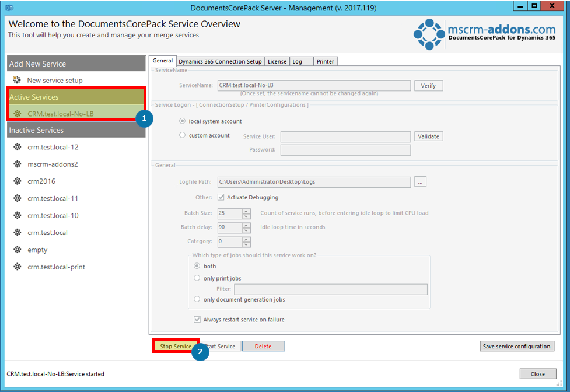
Task: Click Save service configuration
Action: coord(516,346)
